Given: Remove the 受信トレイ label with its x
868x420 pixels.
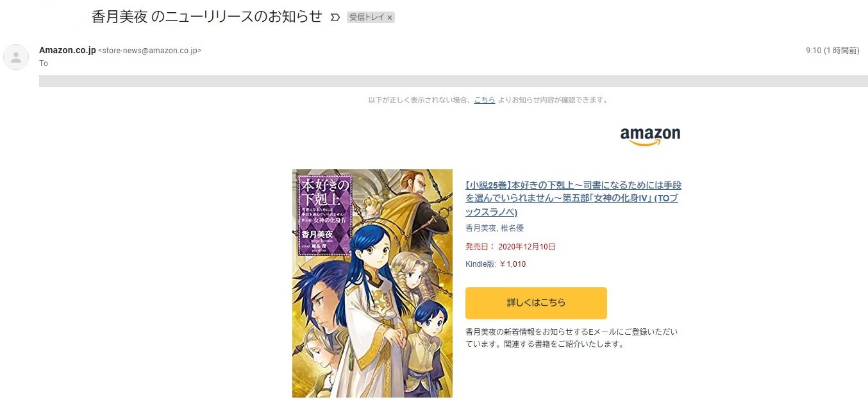Looking at the screenshot, I should (390, 17).
